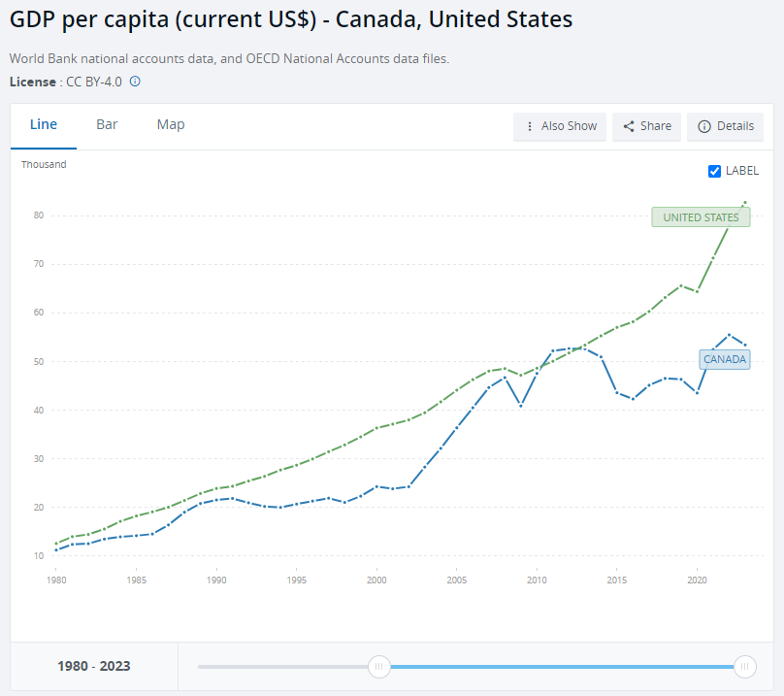Click the right handle of the year range slider
The height and width of the screenshot is (696, 784).
click(x=745, y=667)
